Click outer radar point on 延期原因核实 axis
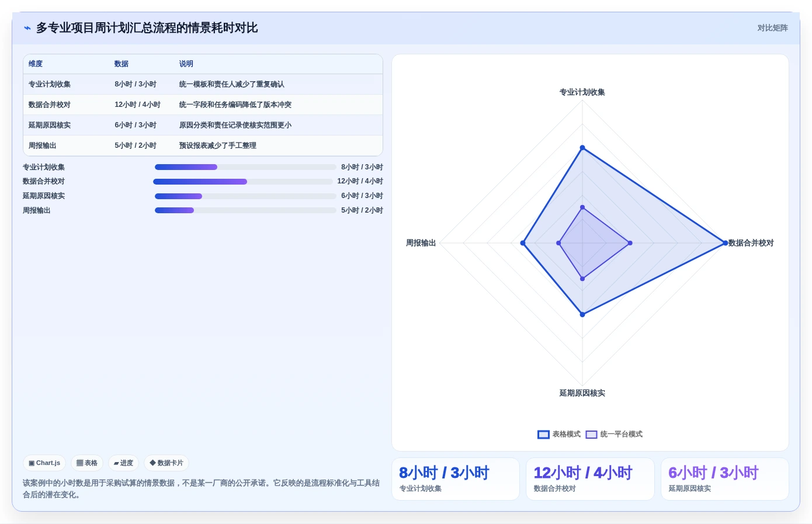 [x=582, y=314]
